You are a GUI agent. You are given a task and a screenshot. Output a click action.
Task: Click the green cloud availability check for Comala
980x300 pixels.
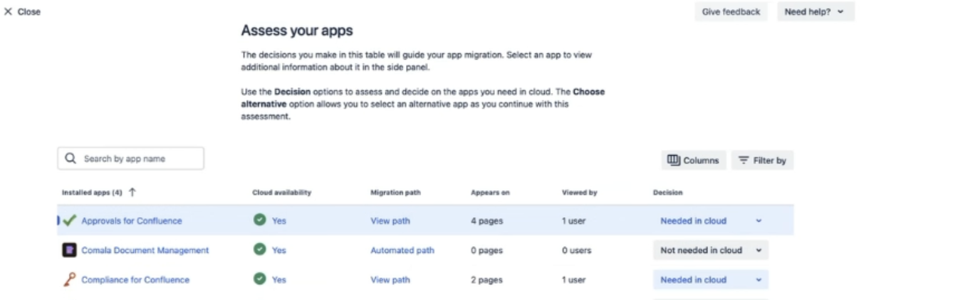(259, 250)
